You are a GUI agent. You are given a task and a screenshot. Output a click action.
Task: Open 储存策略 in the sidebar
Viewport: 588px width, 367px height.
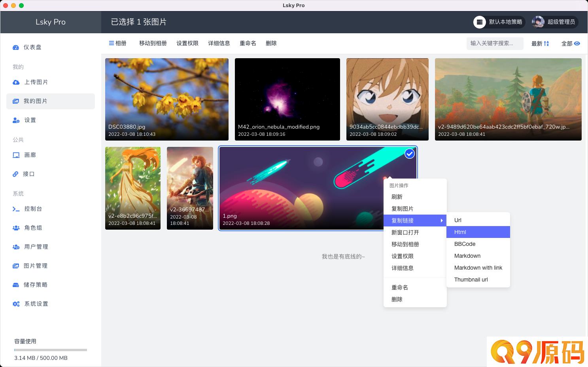(51, 285)
